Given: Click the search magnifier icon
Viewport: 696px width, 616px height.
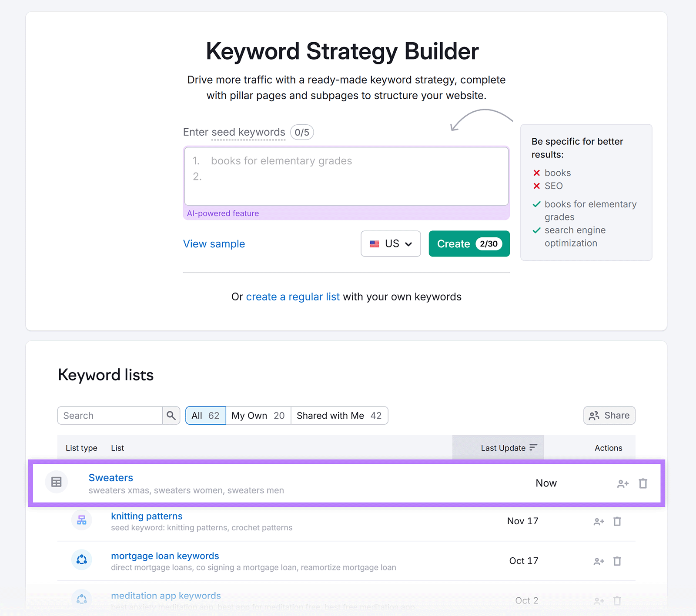Looking at the screenshot, I should (171, 415).
